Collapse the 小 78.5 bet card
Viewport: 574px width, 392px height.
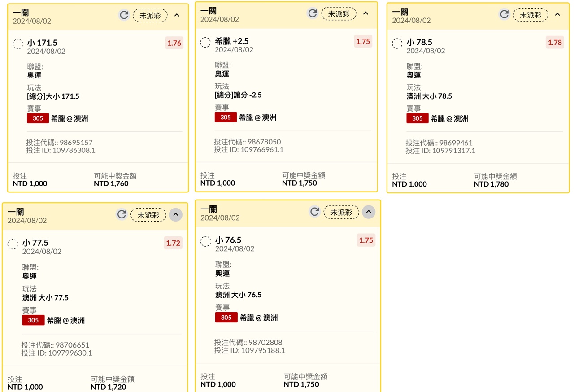(x=557, y=14)
